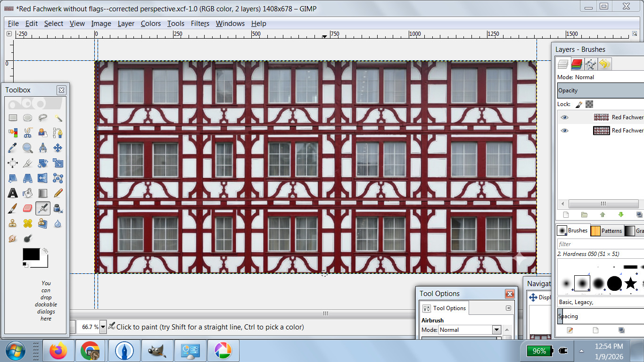Screen dimensions: 644x362
Task: Activate the Zoom magnifier tool
Action: coord(28,148)
